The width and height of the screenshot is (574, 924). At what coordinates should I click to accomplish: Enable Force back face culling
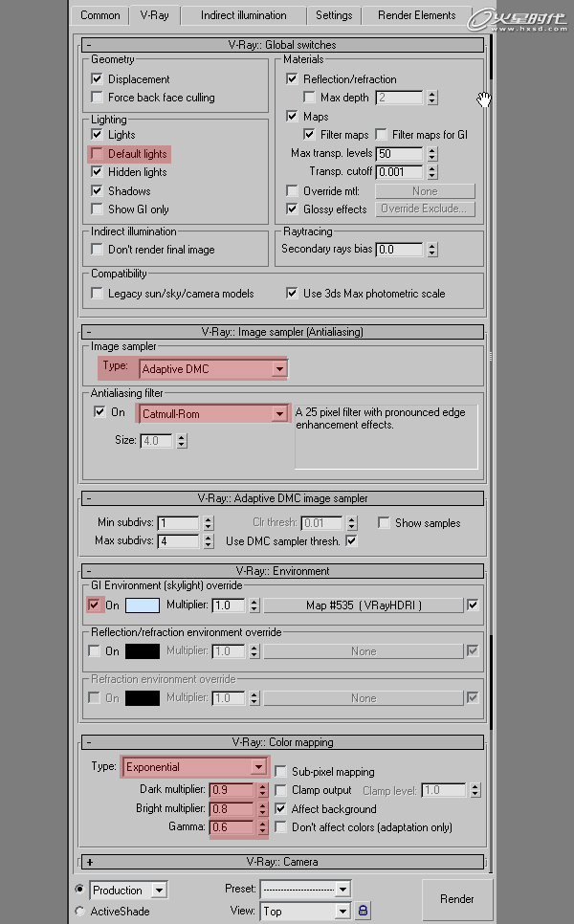[x=98, y=98]
